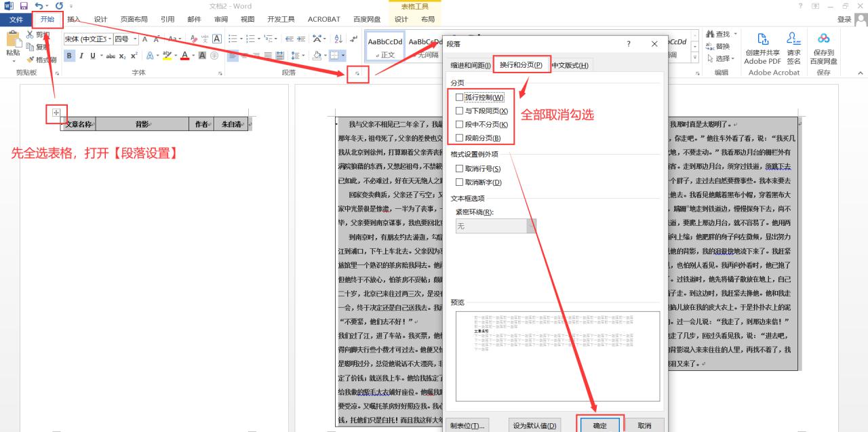Click the character shading icon
The image size is (868, 432).
coord(202,56)
